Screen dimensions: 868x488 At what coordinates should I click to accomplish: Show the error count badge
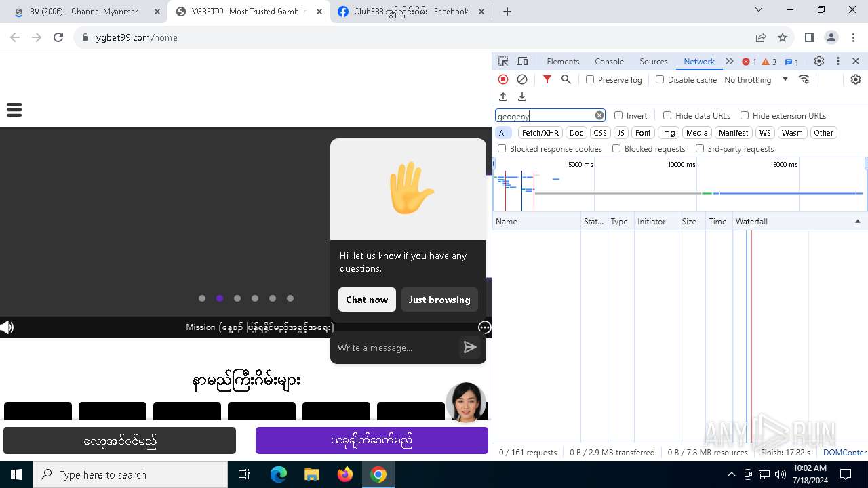pyautogui.click(x=749, y=62)
